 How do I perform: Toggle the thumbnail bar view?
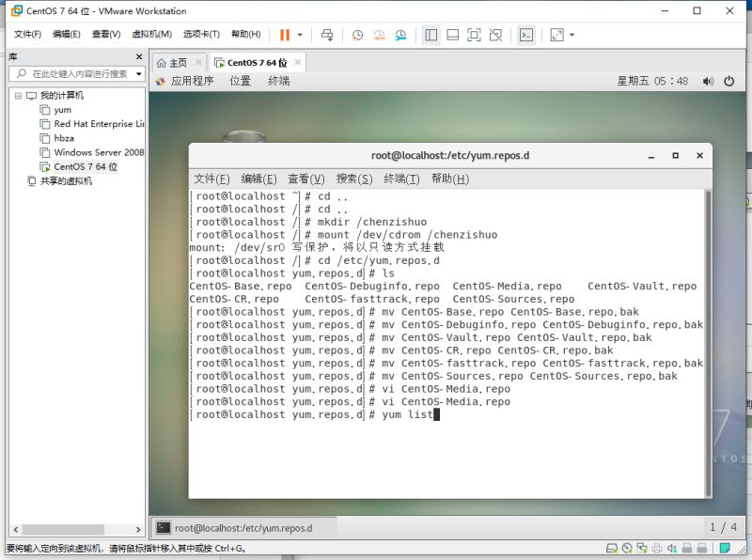click(454, 35)
